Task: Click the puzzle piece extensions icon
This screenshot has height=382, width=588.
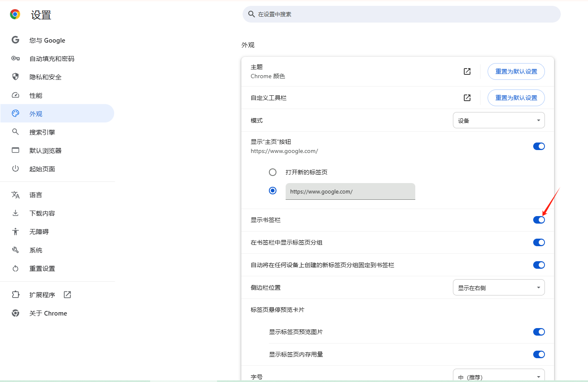Action: 15,295
